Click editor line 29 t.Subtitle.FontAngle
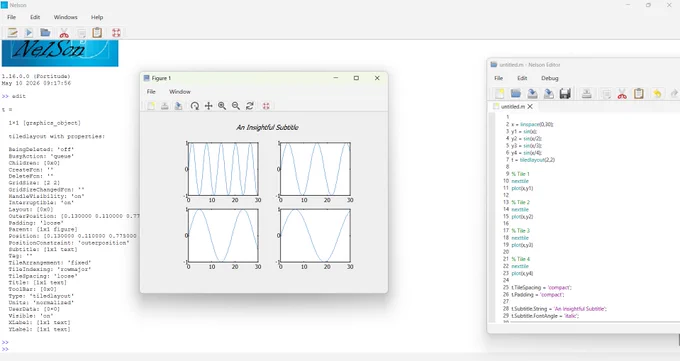The height and width of the screenshot is (361, 680). tap(545, 316)
